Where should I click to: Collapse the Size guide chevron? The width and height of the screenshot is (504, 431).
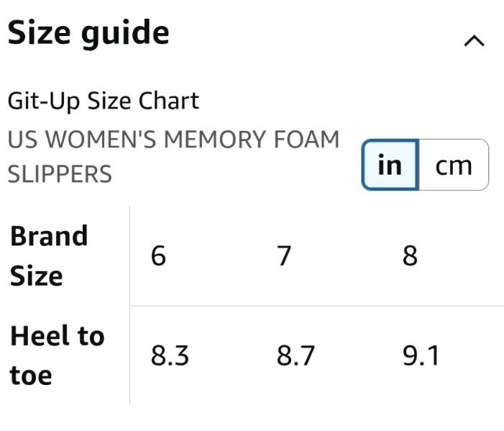click(474, 41)
